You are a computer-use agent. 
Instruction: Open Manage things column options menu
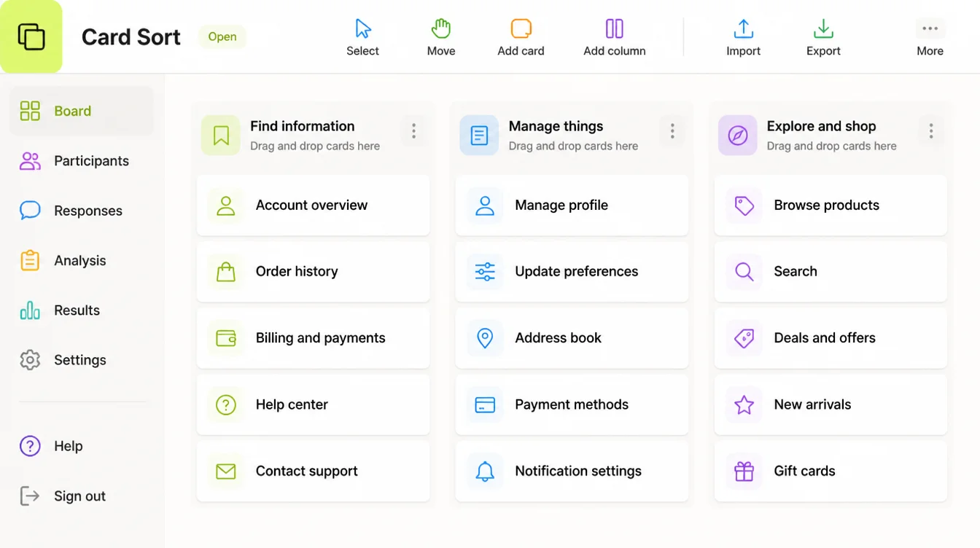point(672,131)
